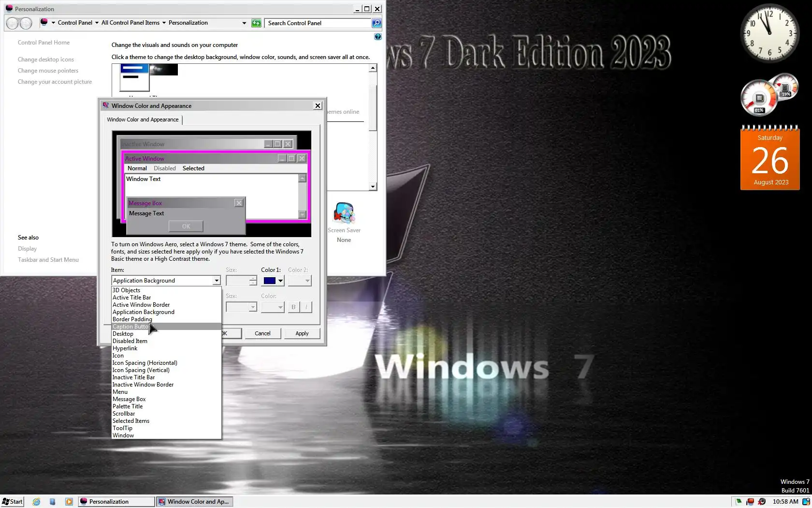The image size is (812, 508).
Task: Open Taskbar and Start Menu link
Action: tap(48, 260)
